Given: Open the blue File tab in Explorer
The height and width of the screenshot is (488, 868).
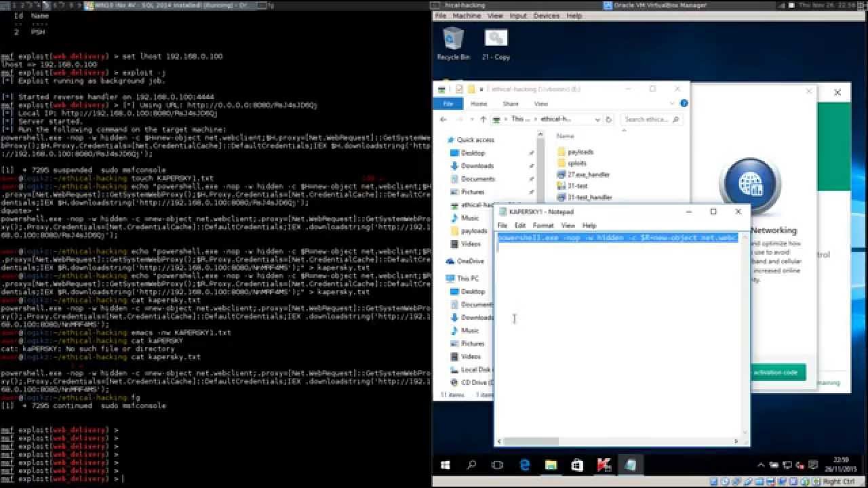Looking at the screenshot, I should 448,104.
